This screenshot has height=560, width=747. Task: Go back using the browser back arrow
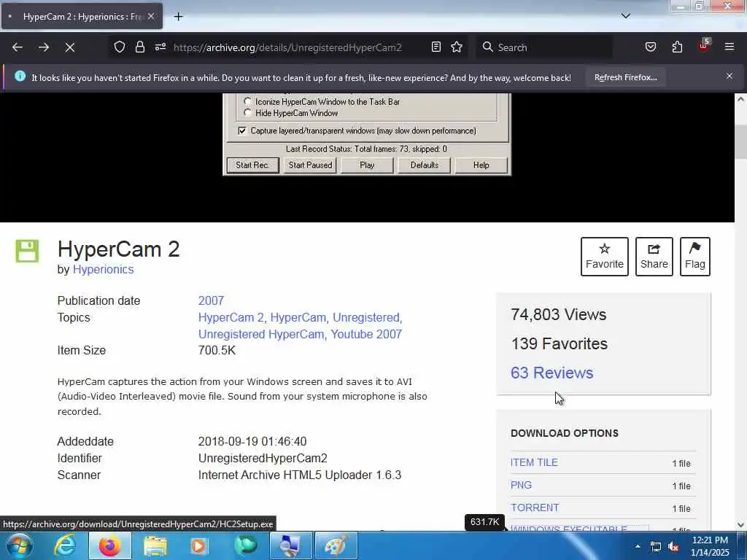pyautogui.click(x=18, y=47)
